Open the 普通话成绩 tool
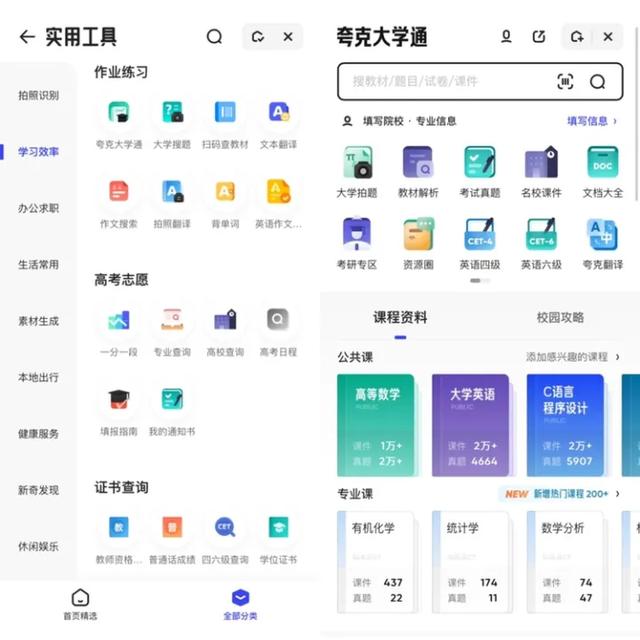This screenshot has width=640, height=640. pos(172,527)
